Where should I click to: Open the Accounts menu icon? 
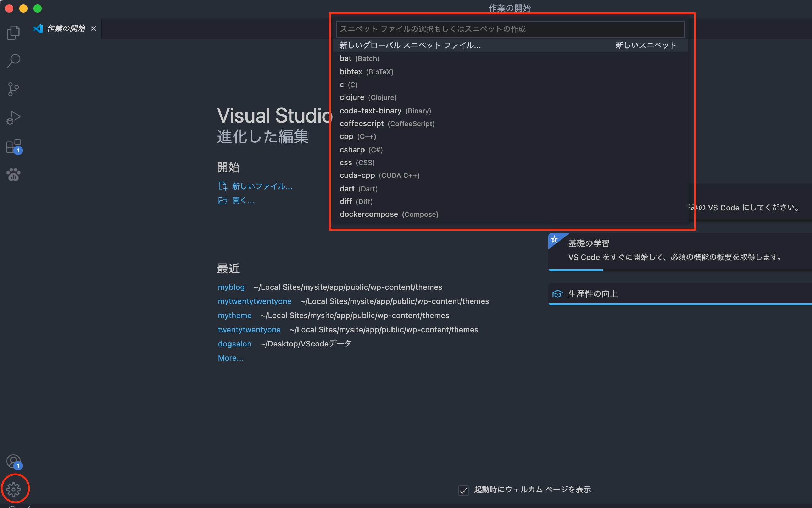tap(14, 462)
